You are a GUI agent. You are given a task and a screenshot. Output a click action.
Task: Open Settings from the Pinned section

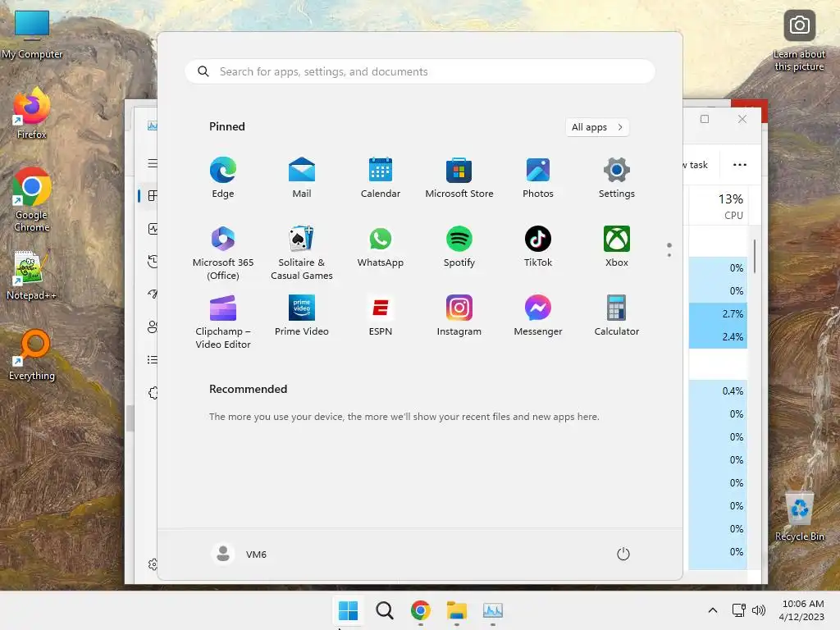coord(617,178)
